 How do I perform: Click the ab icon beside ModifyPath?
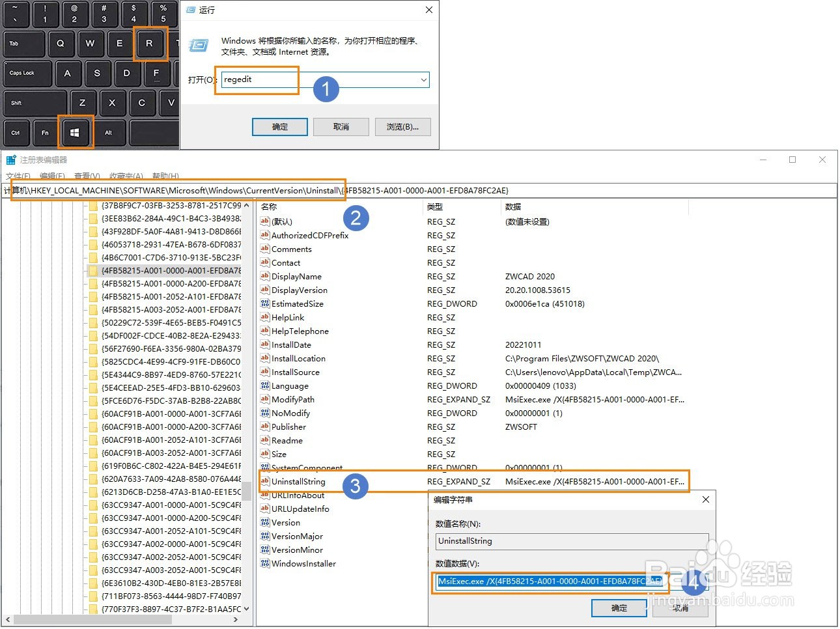(x=264, y=399)
